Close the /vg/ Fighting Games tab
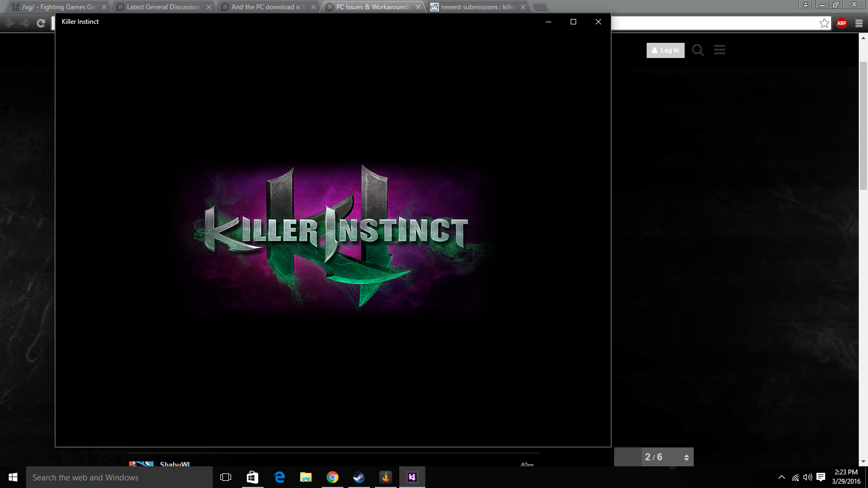 [x=104, y=7]
